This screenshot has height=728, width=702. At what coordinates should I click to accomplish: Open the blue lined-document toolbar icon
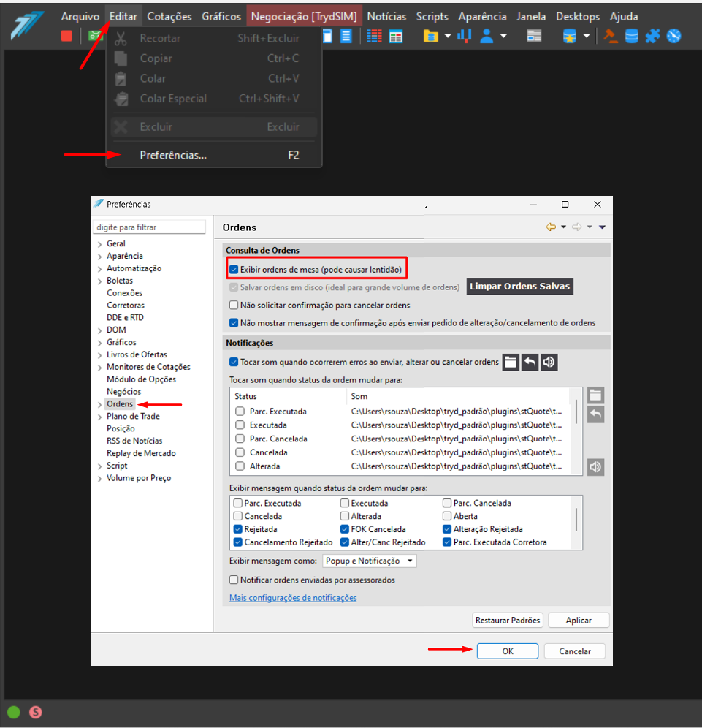point(346,36)
